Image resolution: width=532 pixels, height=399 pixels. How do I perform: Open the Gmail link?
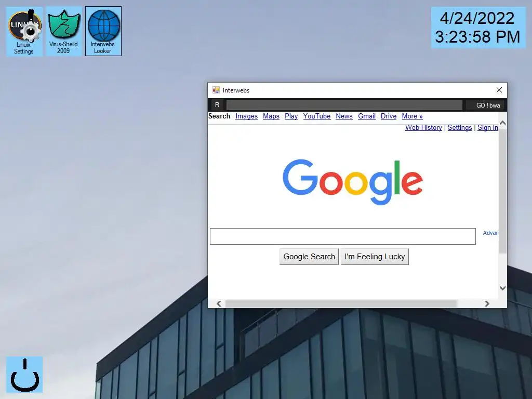(367, 116)
